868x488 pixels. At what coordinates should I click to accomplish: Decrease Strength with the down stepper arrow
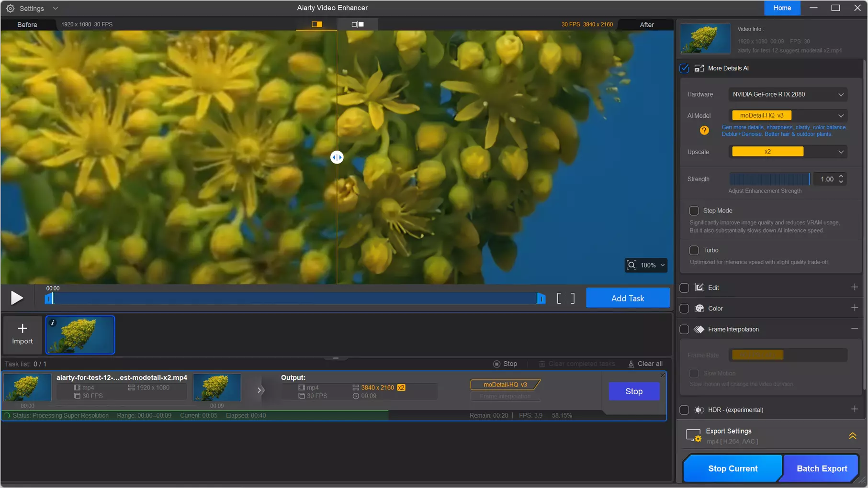pyautogui.click(x=841, y=182)
